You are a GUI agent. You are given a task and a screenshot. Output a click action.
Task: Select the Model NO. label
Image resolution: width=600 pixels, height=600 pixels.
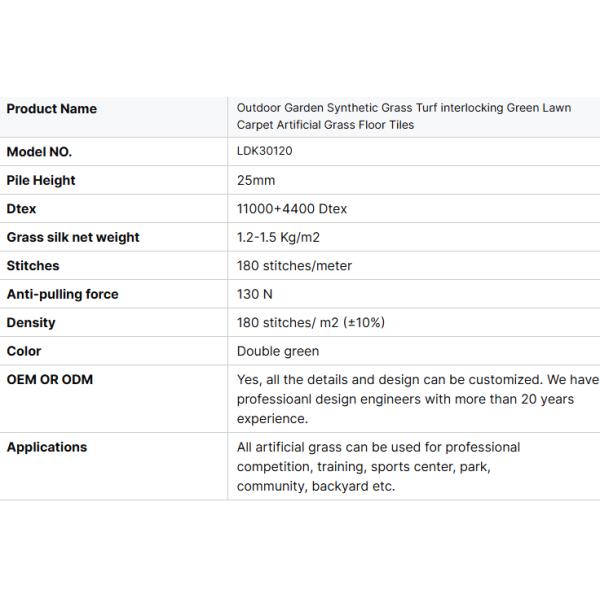click(39, 152)
